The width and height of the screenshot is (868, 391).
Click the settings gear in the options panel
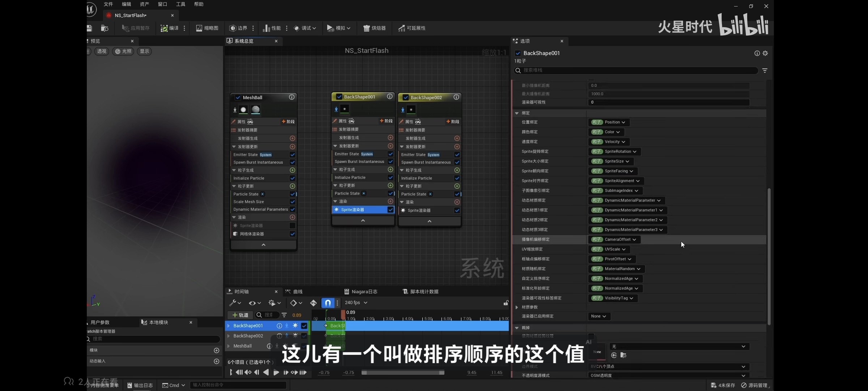tap(765, 53)
